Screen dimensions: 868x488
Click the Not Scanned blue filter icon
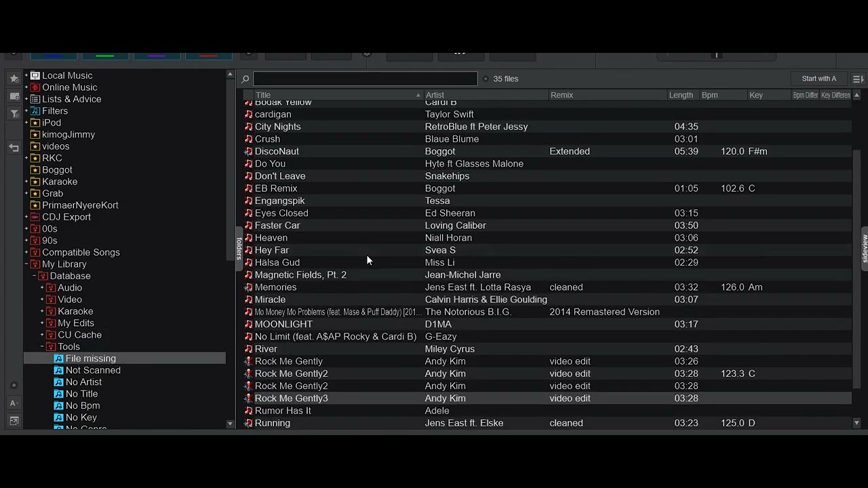[58, 370]
